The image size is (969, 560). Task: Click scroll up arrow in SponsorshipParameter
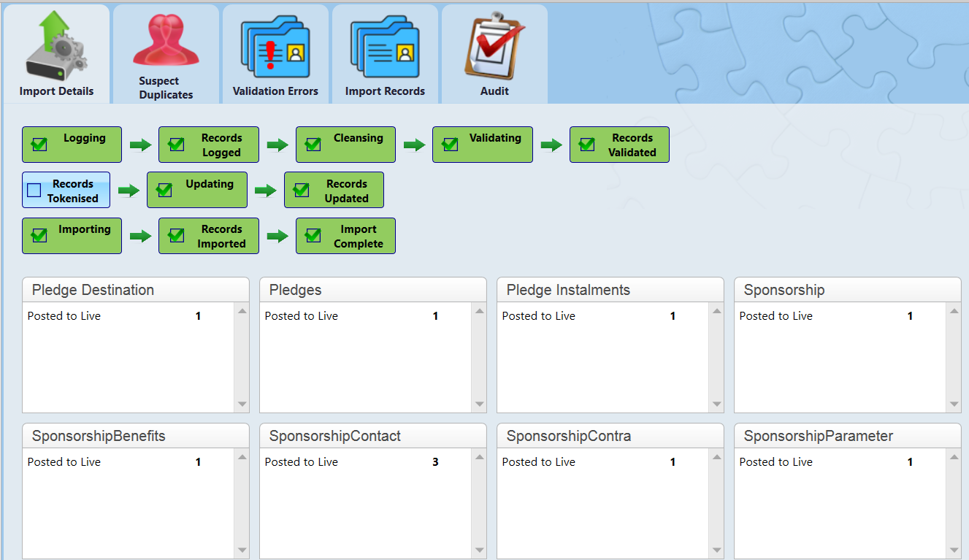(x=954, y=457)
